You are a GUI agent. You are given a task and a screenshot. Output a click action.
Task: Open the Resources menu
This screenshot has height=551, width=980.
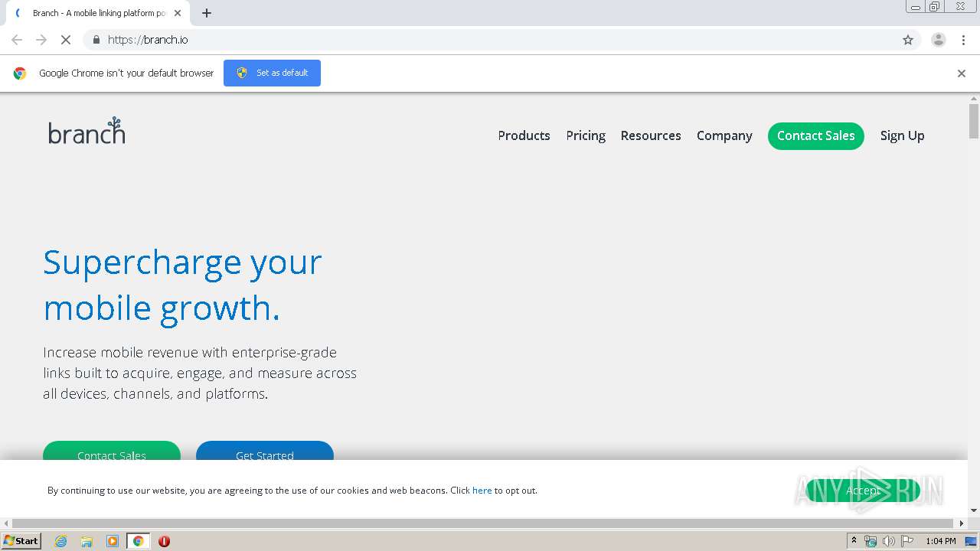pyautogui.click(x=651, y=135)
